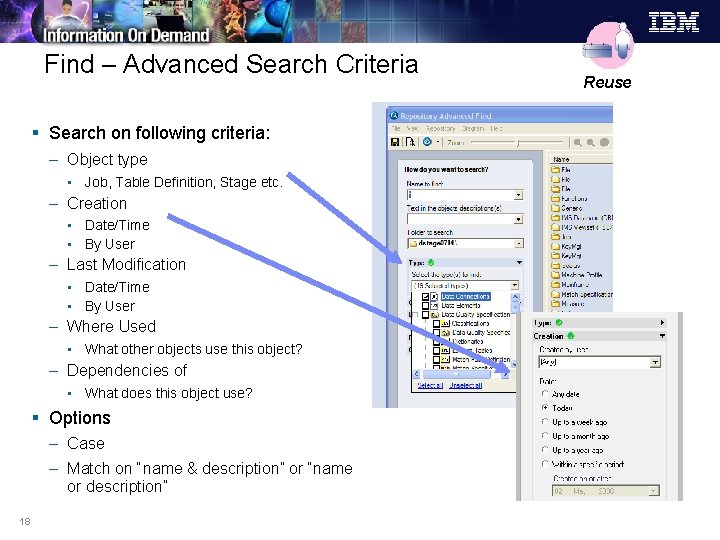This screenshot has width=720, height=540.
Task: Open the View menu
Action: point(412,129)
